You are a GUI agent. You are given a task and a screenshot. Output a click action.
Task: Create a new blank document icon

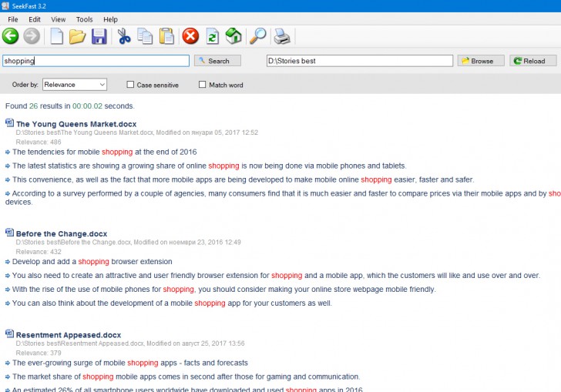(56, 36)
